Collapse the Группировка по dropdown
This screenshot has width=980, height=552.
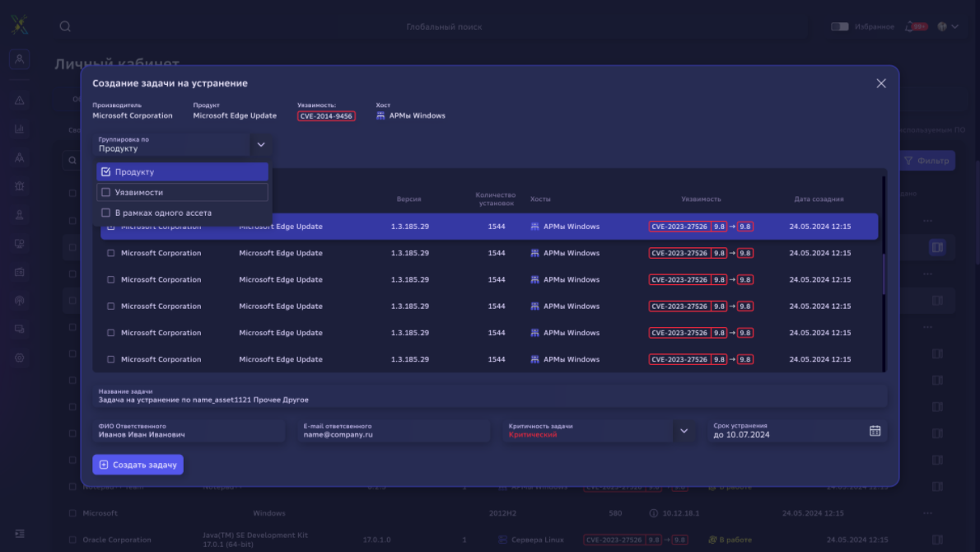260,144
